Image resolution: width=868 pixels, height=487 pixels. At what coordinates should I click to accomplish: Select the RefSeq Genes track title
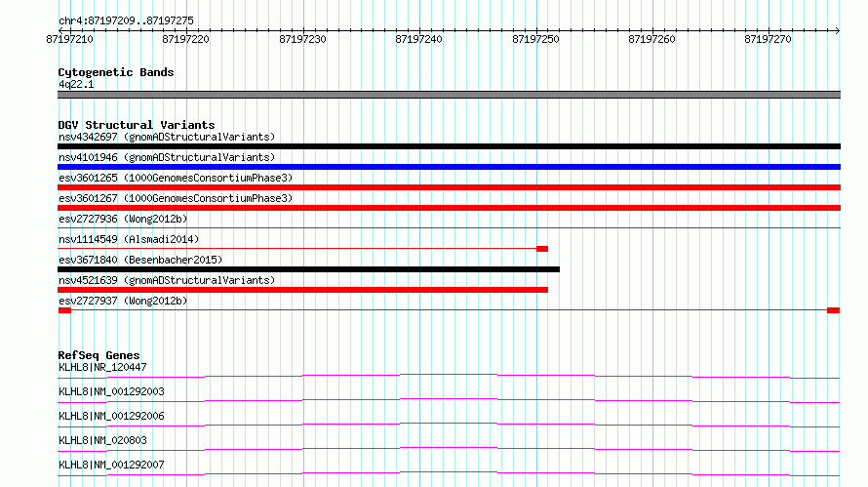point(99,355)
